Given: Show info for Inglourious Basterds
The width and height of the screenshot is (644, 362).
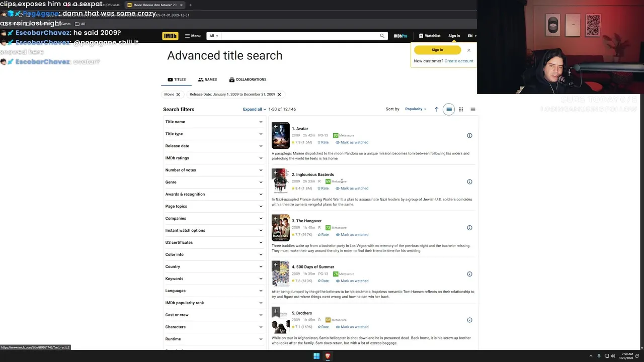Looking at the screenshot, I should tap(469, 182).
